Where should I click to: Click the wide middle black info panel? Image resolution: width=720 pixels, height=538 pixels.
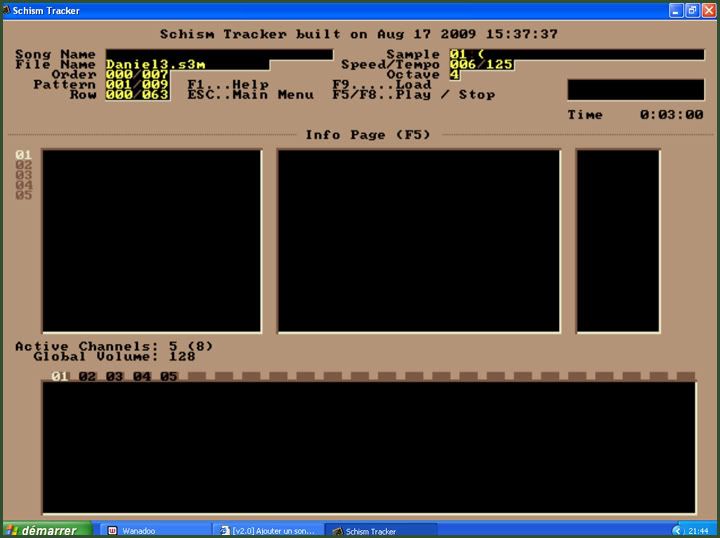(x=419, y=241)
